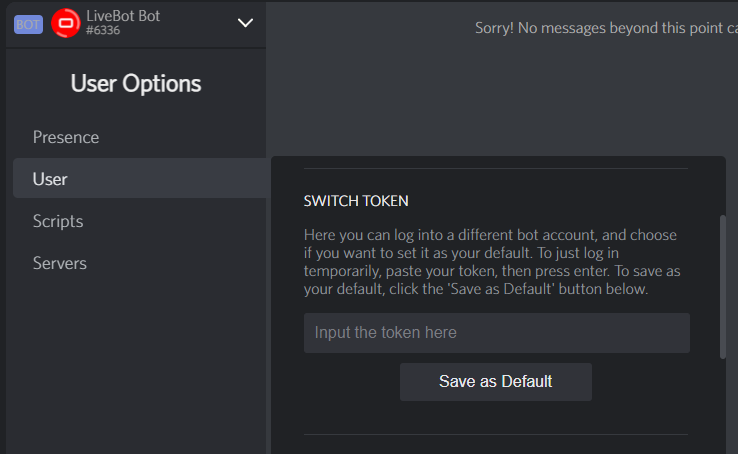
Task: Focus the 'Input the token here' field
Action: pos(496,332)
